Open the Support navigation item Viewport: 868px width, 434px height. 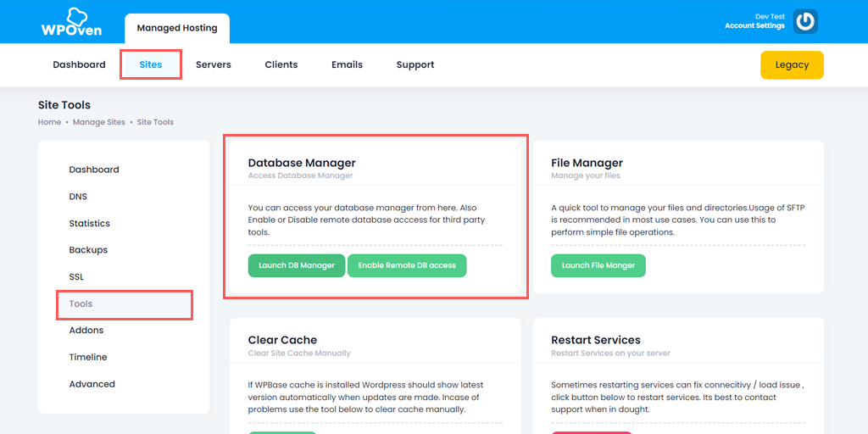(x=415, y=64)
